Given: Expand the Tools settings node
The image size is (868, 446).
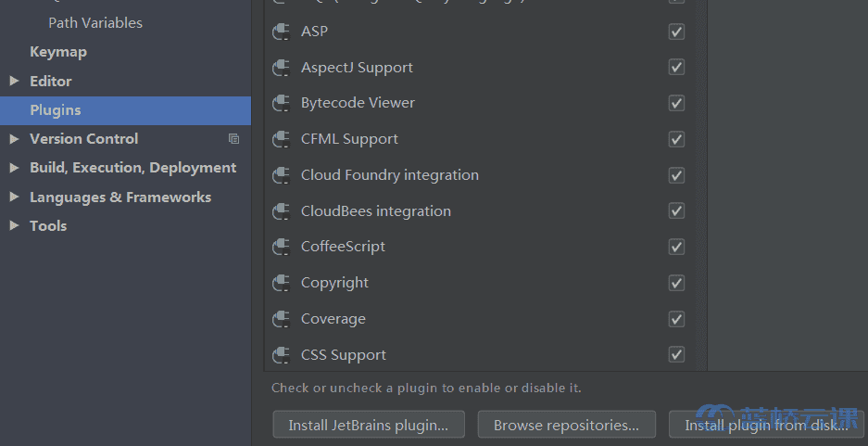Looking at the screenshot, I should (x=15, y=225).
